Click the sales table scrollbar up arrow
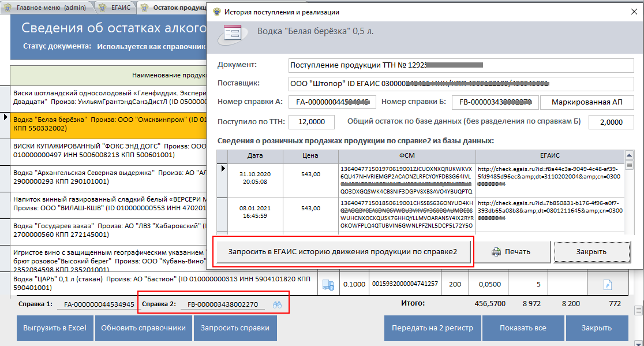 pyautogui.click(x=629, y=154)
